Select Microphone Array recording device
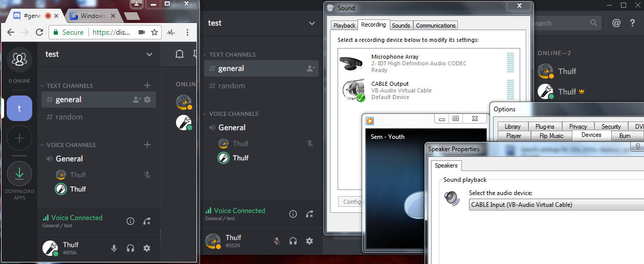This screenshot has width=644, height=264. (x=429, y=64)
